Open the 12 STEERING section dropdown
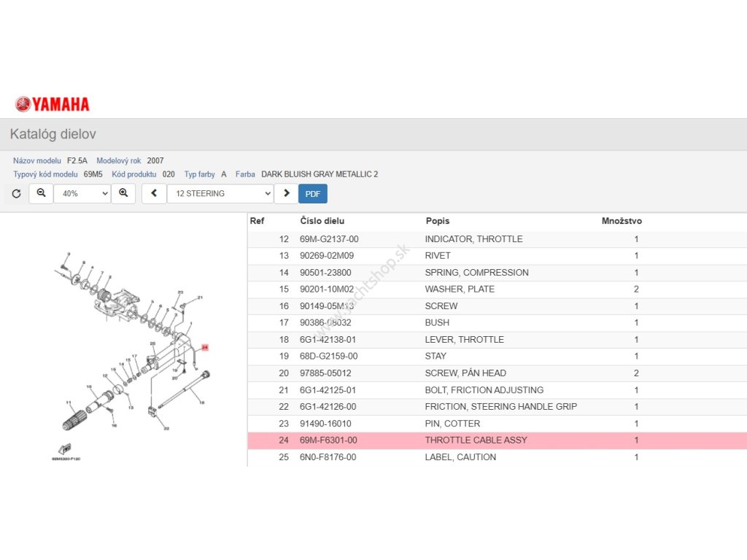The width and height of the screenshot is (747, 560). pos(220,193)
